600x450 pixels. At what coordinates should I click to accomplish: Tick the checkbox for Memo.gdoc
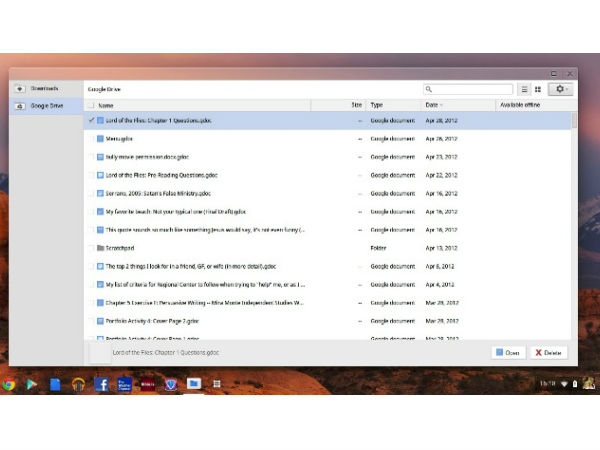[x=91, y=138]
